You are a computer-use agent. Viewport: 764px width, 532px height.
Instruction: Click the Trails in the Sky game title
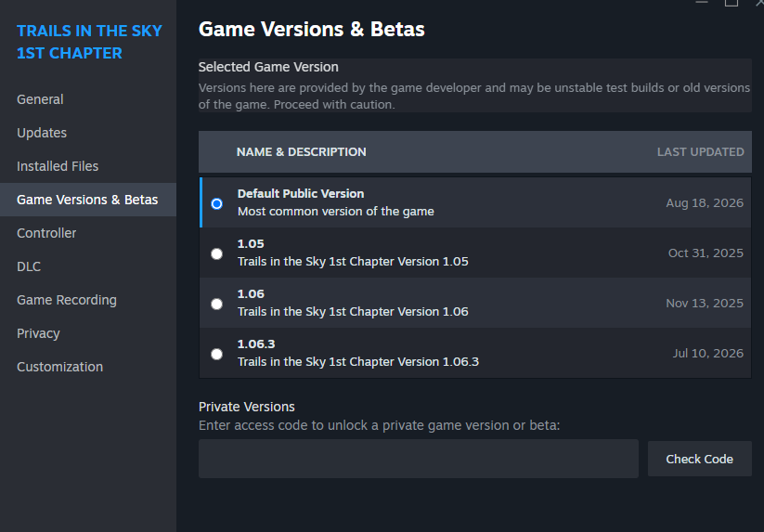(89, 42)
